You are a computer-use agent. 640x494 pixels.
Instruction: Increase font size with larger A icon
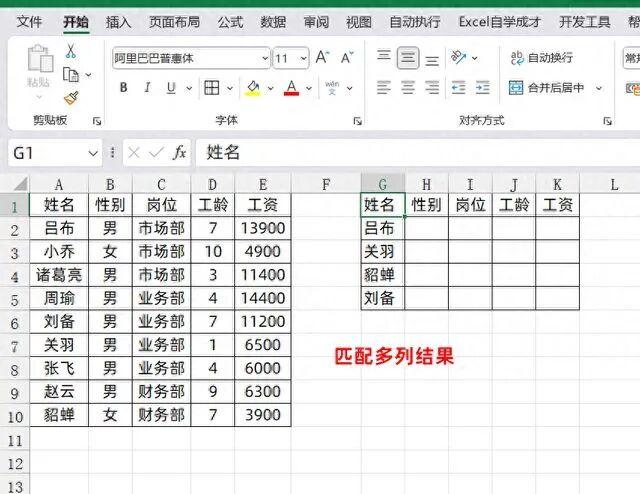click(322, 58)
